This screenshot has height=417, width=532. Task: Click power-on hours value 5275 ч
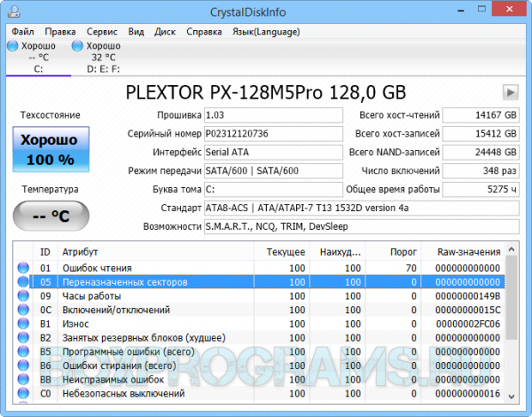point(481,189)
